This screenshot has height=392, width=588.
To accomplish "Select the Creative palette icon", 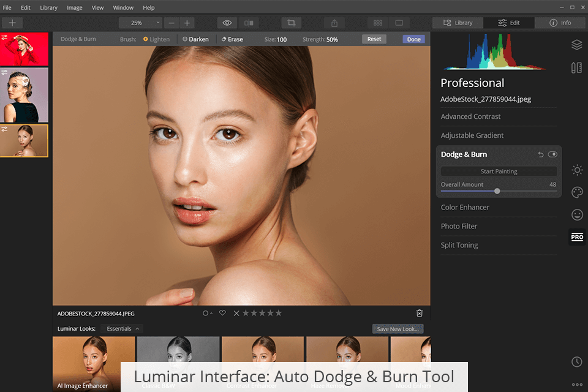I will tap(576, 192).
